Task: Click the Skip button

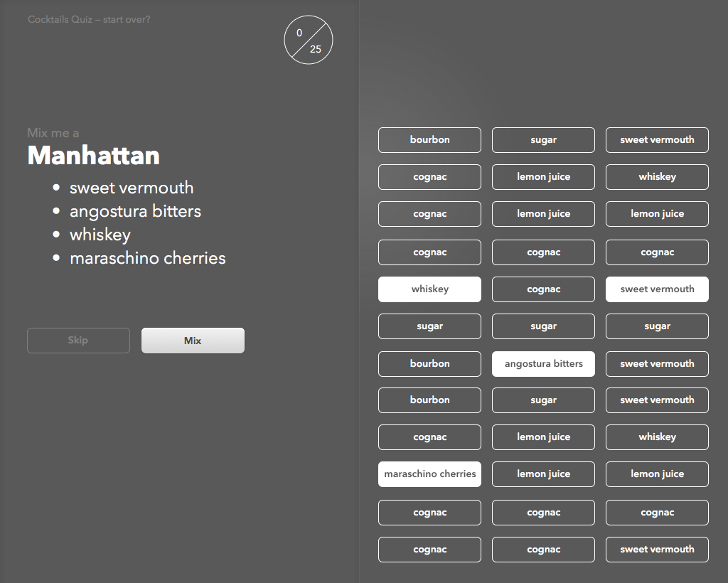Action: [x=78, y=341]
